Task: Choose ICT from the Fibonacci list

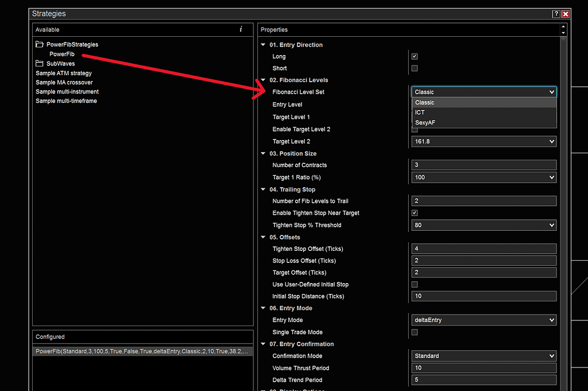Action: click(420, 113)
